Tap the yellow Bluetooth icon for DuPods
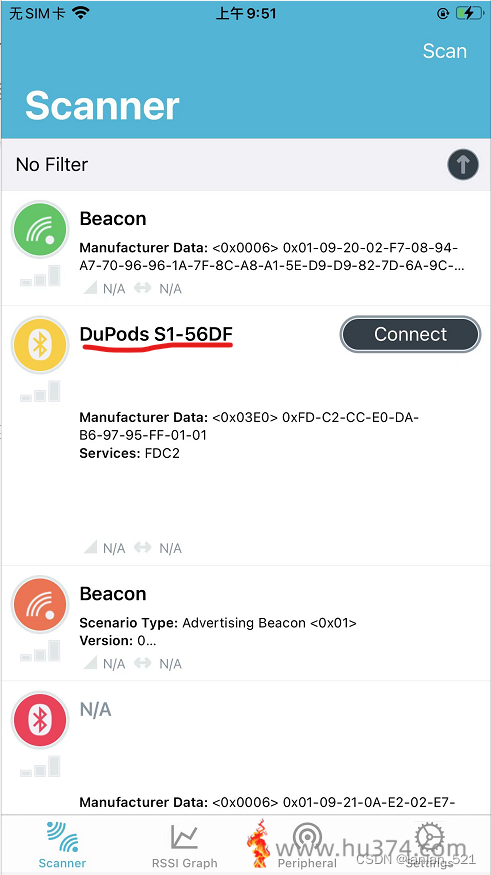The width and height of the screenshot is (491, 875). 40,345
